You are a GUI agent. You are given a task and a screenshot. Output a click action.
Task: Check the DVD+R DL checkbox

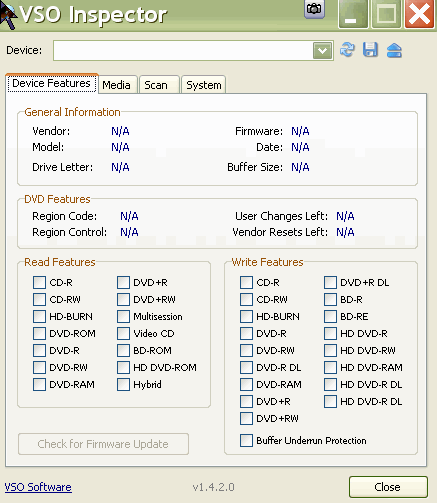[x=330, y=282]
